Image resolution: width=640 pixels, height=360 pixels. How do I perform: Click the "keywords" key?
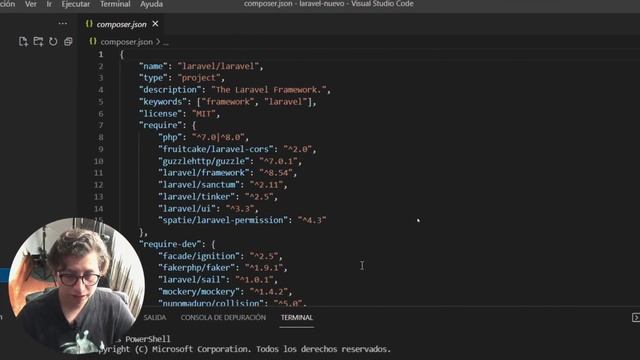pyautogui.click(x=162, y=102)
